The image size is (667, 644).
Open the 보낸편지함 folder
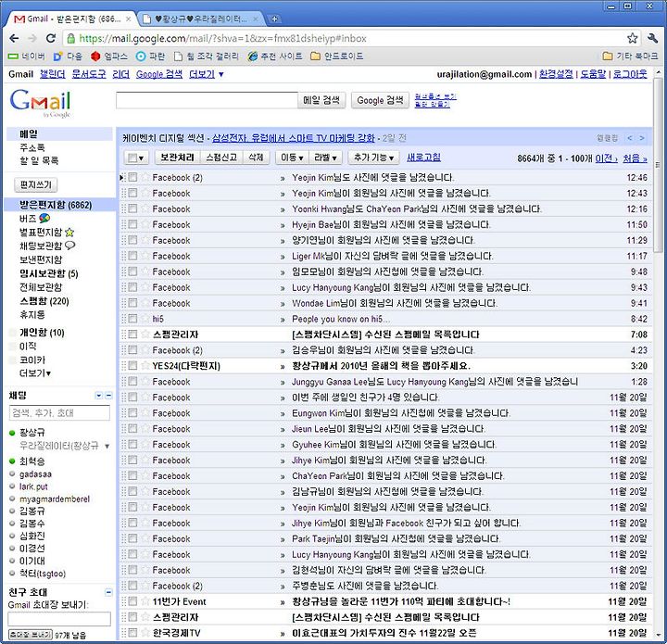click(41, 259)
